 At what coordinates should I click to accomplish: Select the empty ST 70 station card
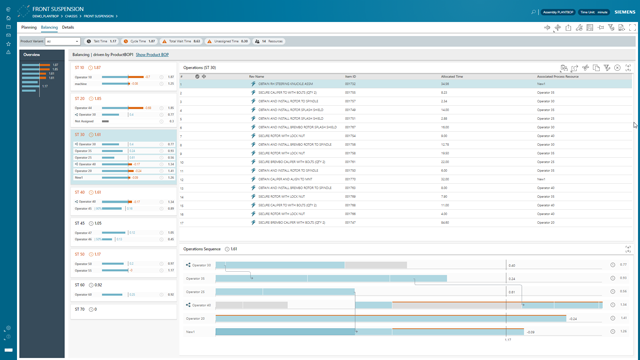tap(123, 311)
